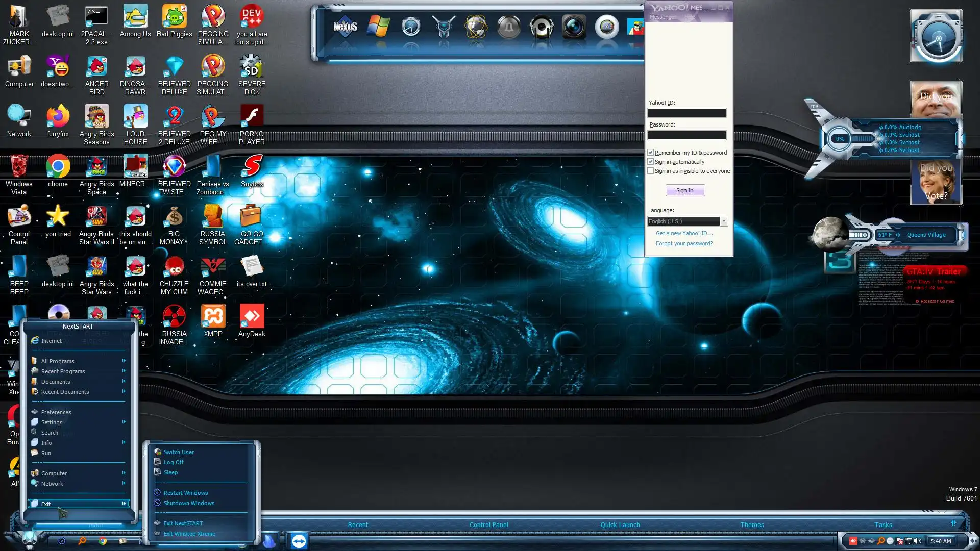Select Shutdown Windows from the Exit submenu
Viewport: 980px width, 551px height.
(x=189, y=503)
